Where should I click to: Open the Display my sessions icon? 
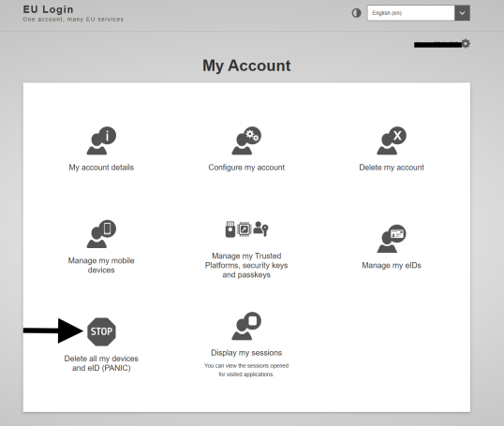tap(246, 326)
